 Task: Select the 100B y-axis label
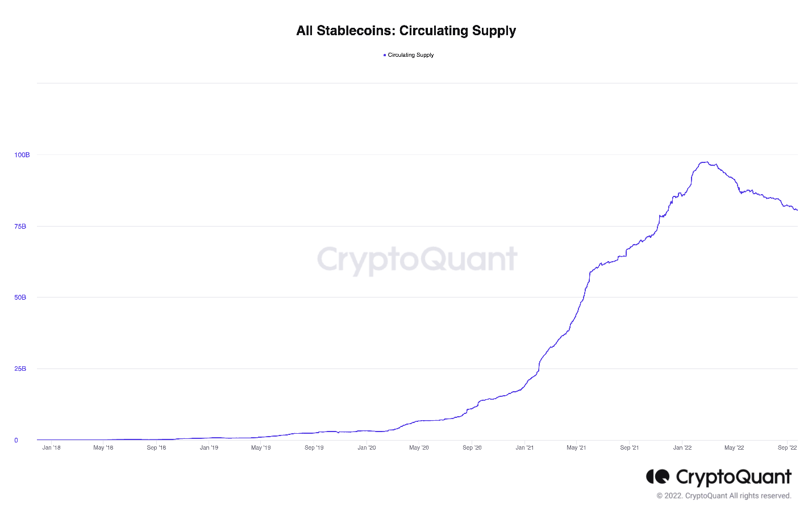(22, 155)
